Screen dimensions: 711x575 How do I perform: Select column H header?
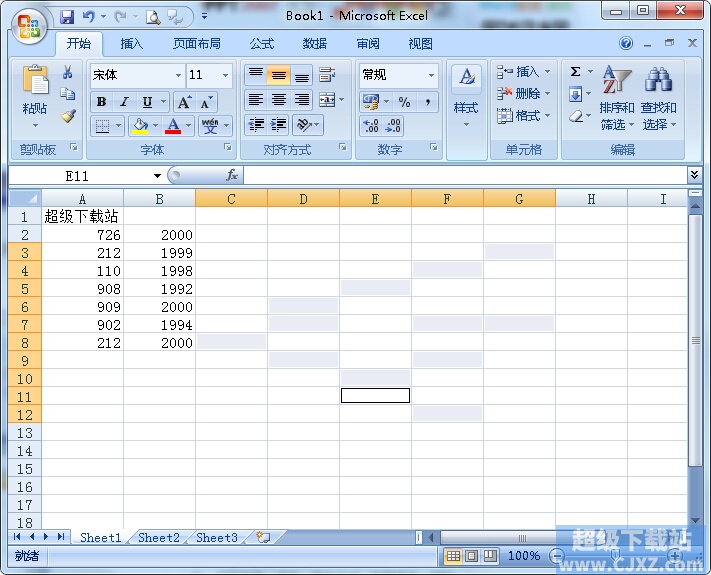point(591,199)
